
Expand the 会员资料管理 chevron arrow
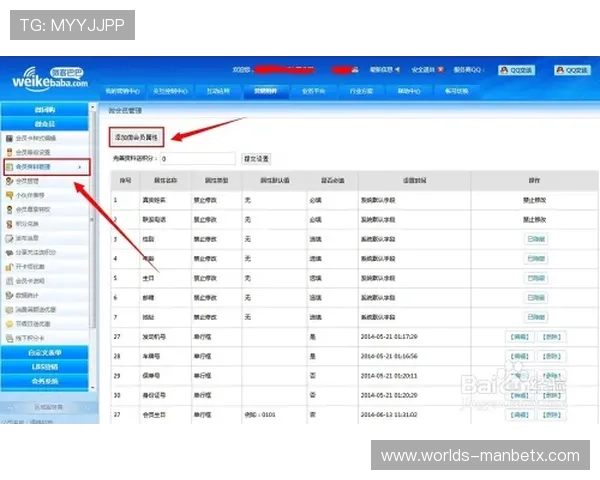[x=80, y=167]
